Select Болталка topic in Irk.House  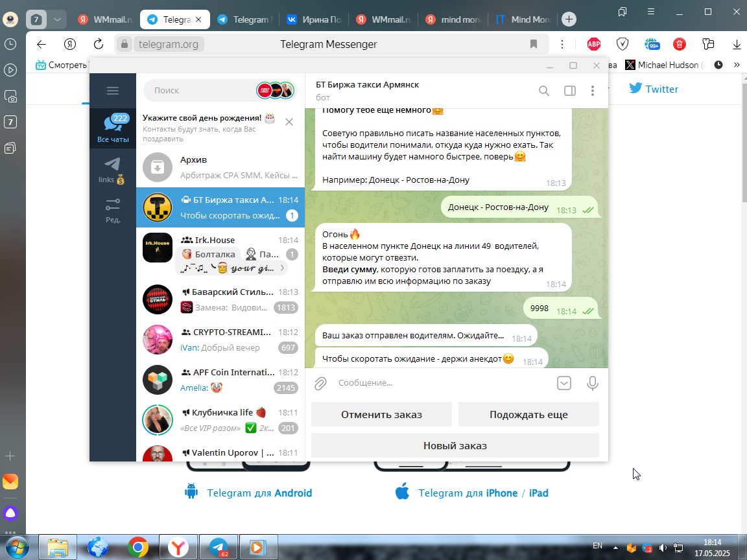click(209, 254)
